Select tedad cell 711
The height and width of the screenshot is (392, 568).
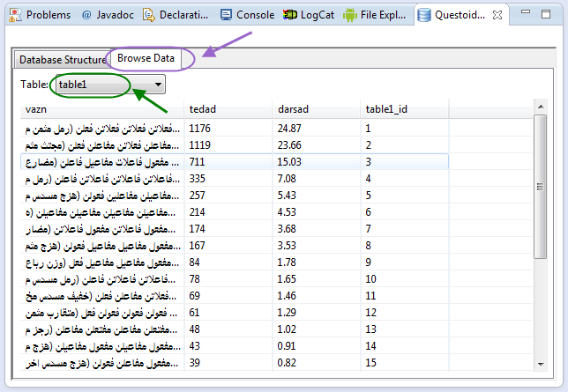coord(228,162)
